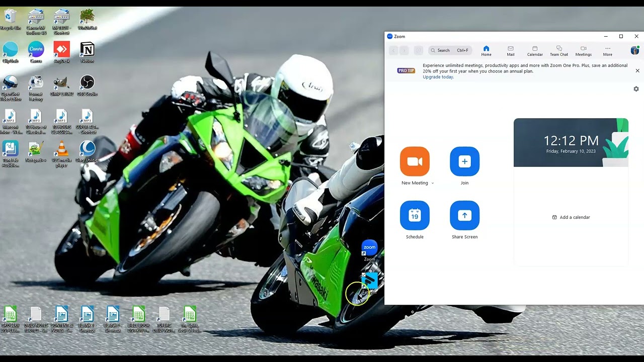This screenshot has height=362, width=644.
Task: Select the Canon MF Toolbox icon
Action: (36, 22)
